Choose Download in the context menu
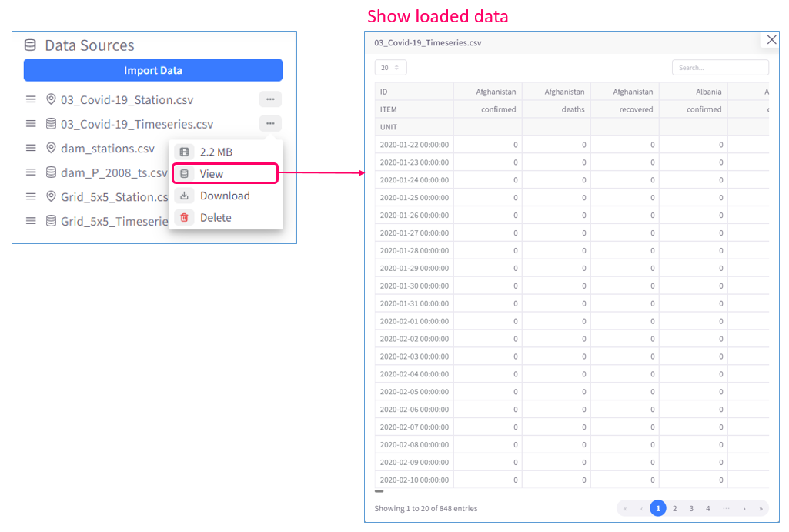This screenshot has width=789, height=532. tap(226, 196)
